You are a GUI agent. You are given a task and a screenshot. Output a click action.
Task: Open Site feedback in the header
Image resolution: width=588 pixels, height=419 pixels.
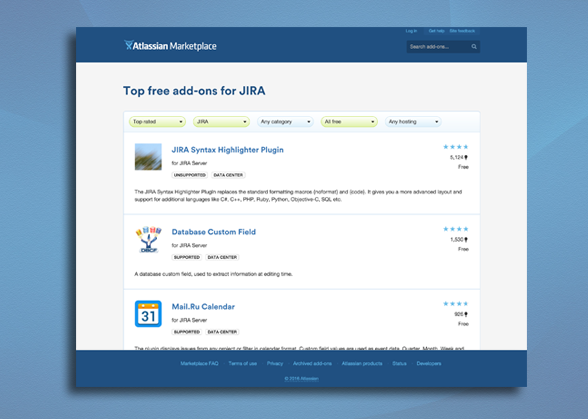462,31
